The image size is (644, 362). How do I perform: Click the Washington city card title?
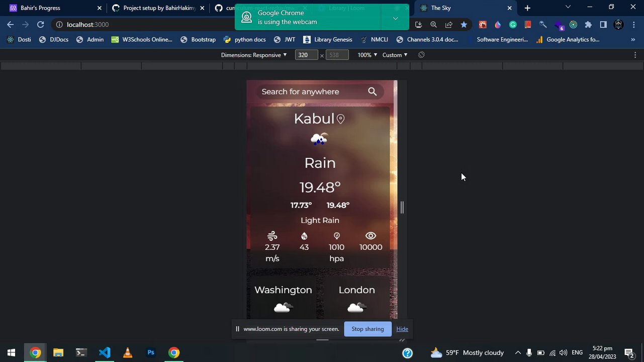[x=283, y=290]
